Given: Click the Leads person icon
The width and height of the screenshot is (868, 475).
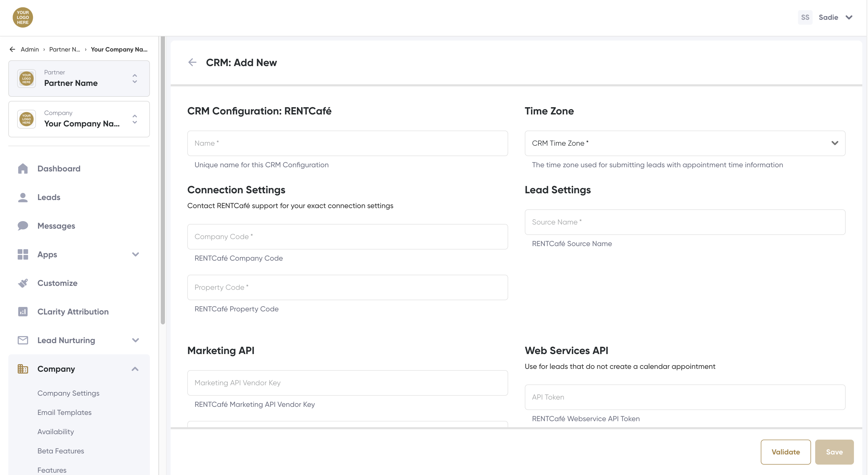Looking at the screenshot, I should click(x=23, y=197).
